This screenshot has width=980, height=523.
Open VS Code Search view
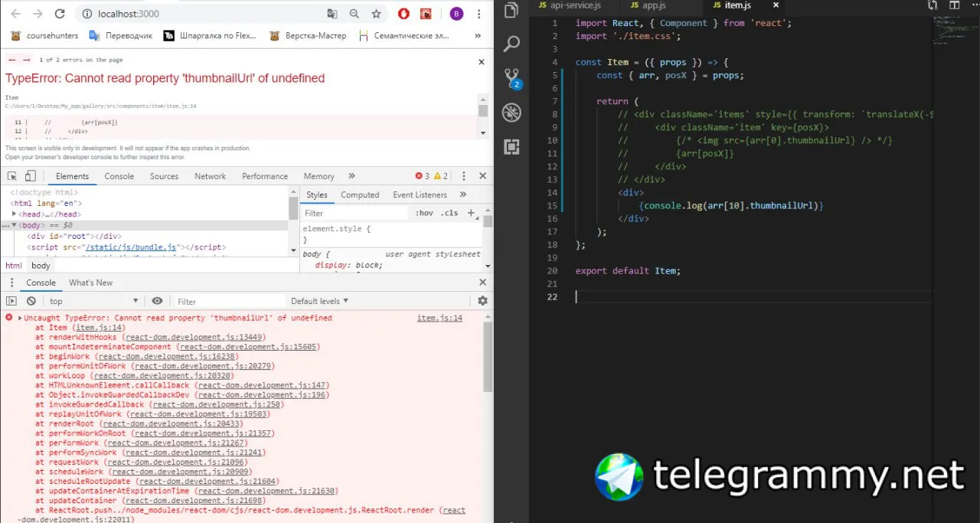(x=511, y=44)
